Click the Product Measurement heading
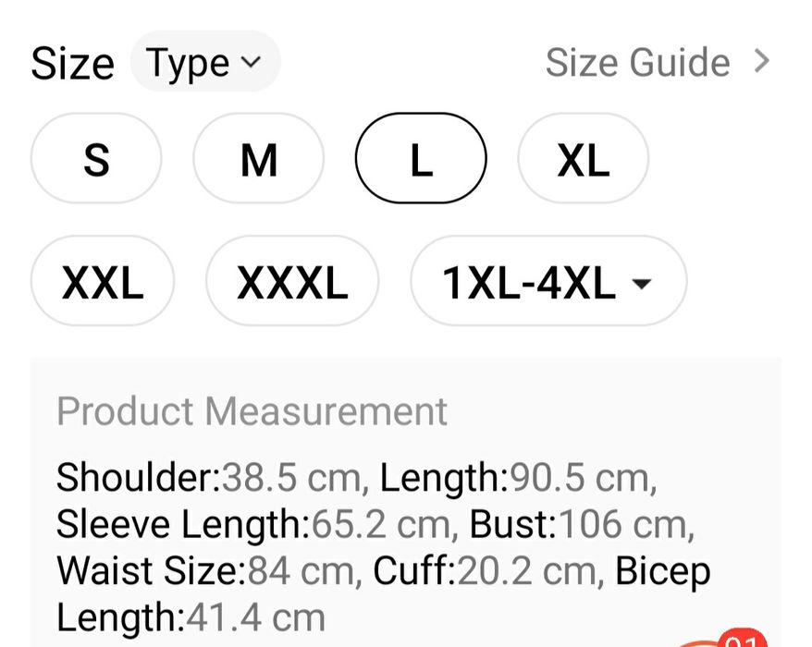Viewport: 812px width, 647px height. (252, 411)
